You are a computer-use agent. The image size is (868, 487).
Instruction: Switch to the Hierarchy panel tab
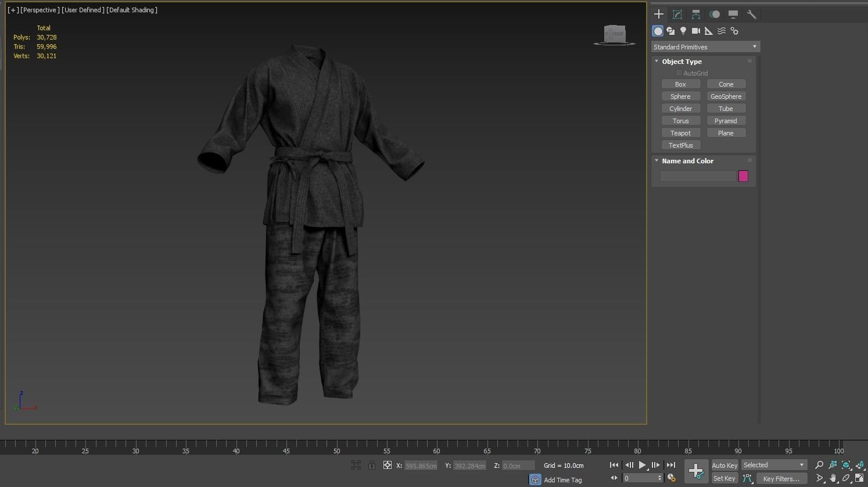(x=696, y=15)
